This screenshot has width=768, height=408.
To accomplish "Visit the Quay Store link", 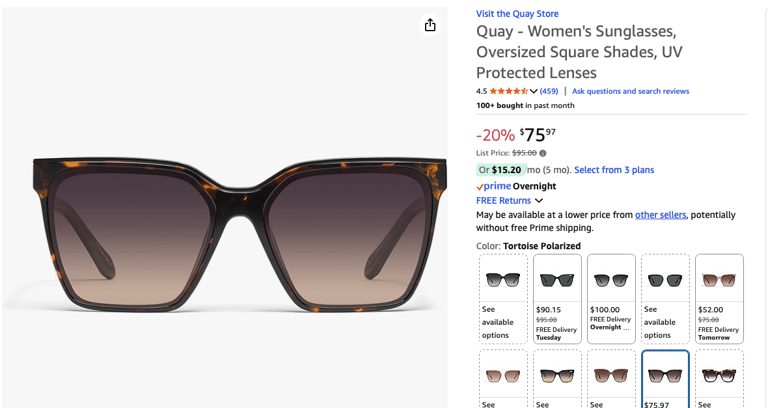I will (x=517, y=14).
